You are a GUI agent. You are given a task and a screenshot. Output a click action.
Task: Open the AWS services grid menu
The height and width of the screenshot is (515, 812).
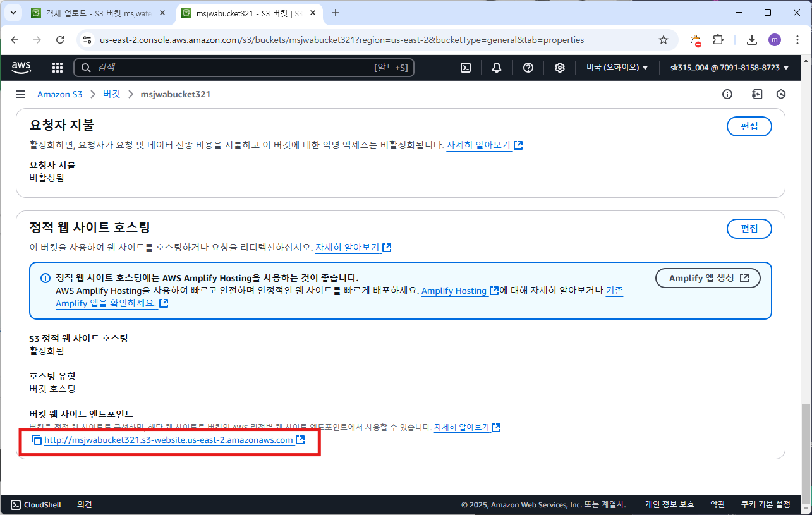pos(58,68)
